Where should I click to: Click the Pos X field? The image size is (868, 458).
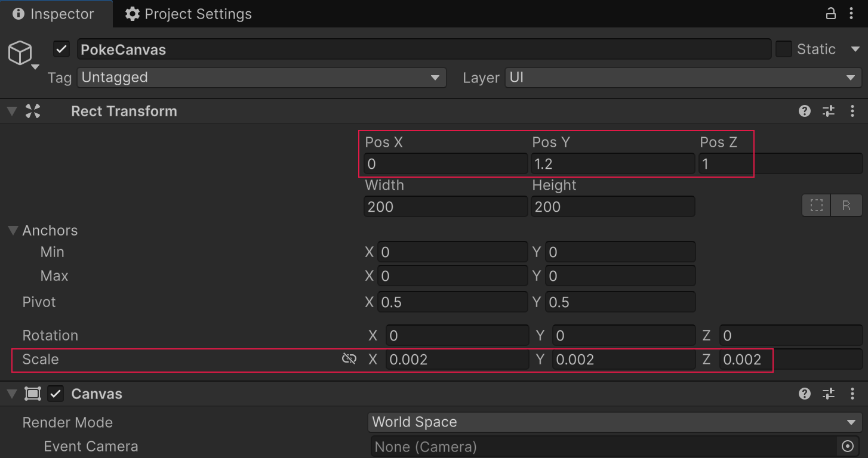point(446,163)
